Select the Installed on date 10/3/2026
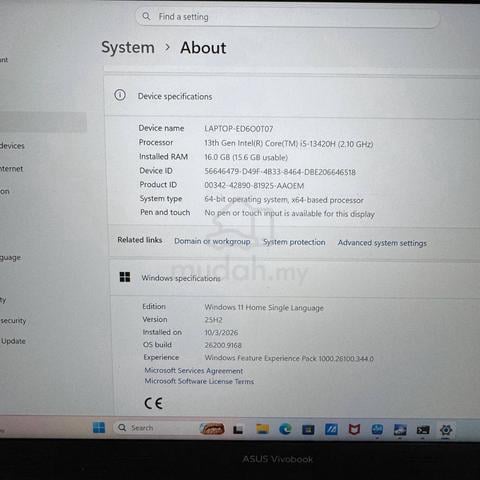The image size is (480, 480). (221, 333)
